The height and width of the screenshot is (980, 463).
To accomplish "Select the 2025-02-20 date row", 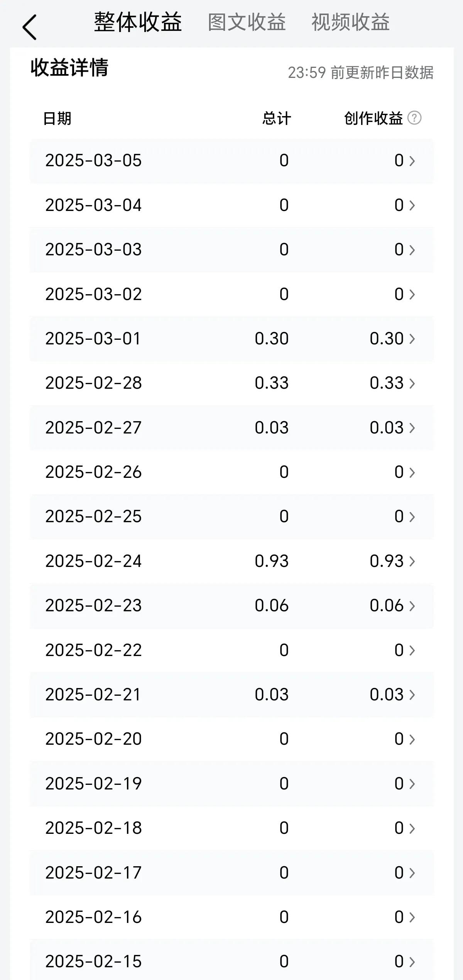I will pos(231,739).
